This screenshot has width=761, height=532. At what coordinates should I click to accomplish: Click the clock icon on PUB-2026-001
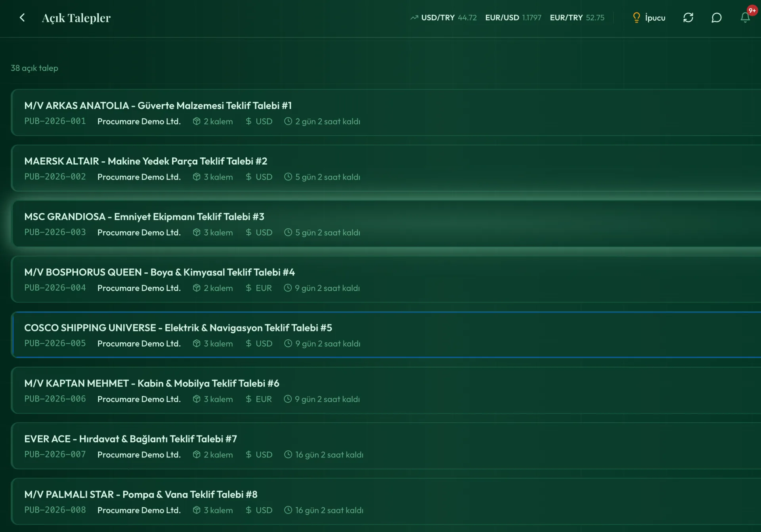point(288,121)
